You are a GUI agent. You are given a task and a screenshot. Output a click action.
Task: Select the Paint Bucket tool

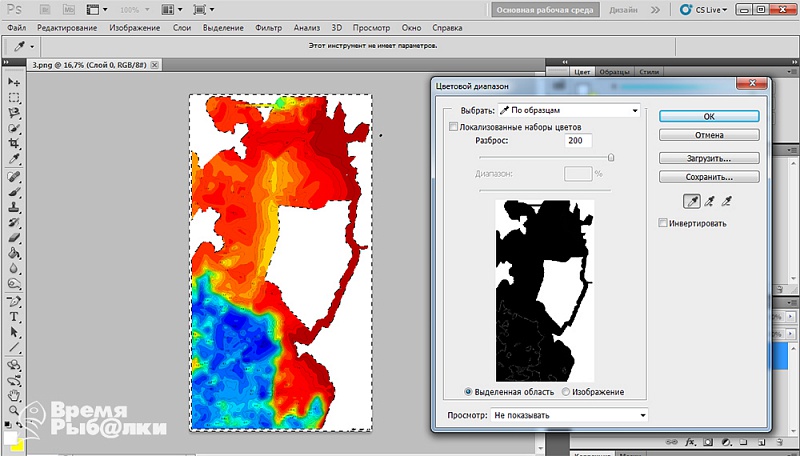coord(14,254)
